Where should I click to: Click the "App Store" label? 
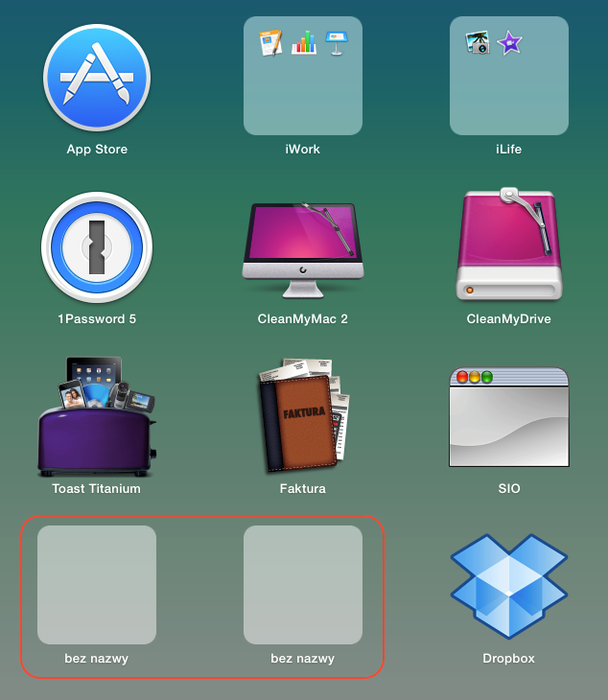[x=97, y=149]
